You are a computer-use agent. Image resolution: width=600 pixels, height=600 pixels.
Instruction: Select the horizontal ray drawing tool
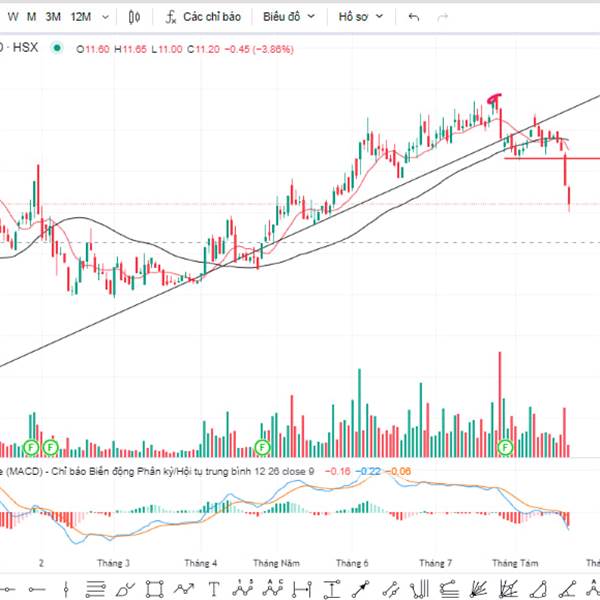point(37,589)
